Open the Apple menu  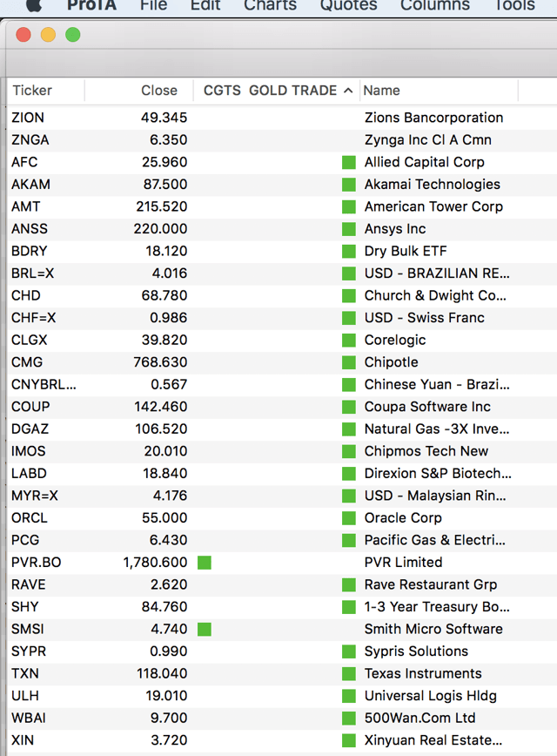click(33, 5)
